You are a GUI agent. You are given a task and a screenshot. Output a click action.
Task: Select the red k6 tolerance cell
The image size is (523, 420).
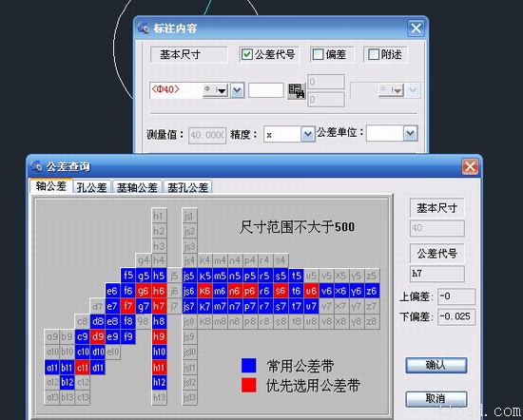pyautogui.click(x=204, y=291)
